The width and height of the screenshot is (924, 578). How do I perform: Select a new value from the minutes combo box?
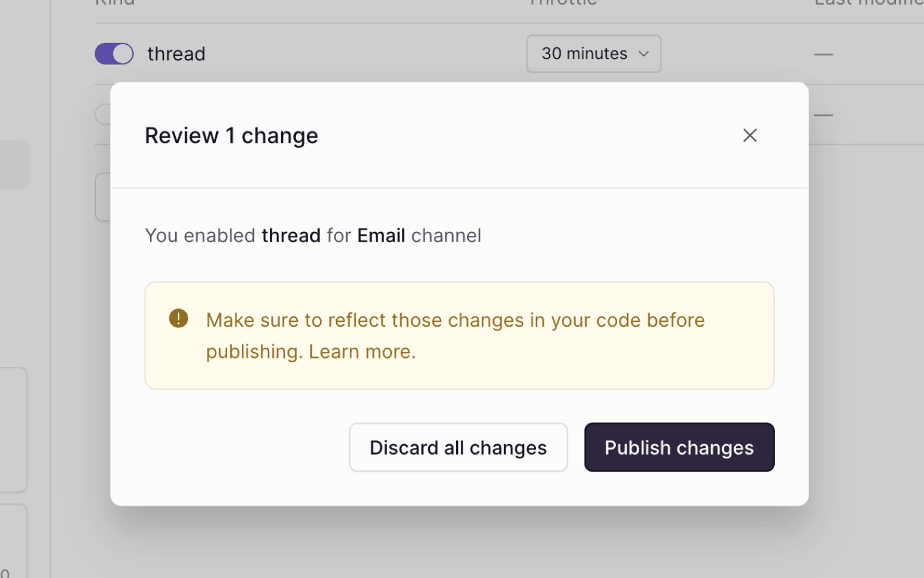(x=593, y=54)
